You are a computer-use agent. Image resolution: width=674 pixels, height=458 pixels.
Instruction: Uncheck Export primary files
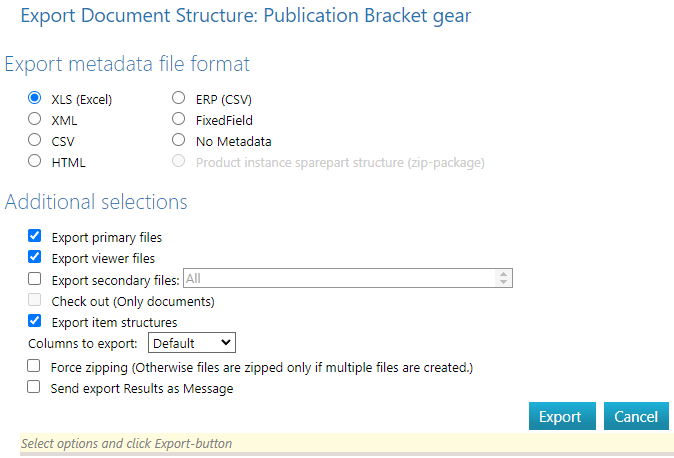[35, 237]
